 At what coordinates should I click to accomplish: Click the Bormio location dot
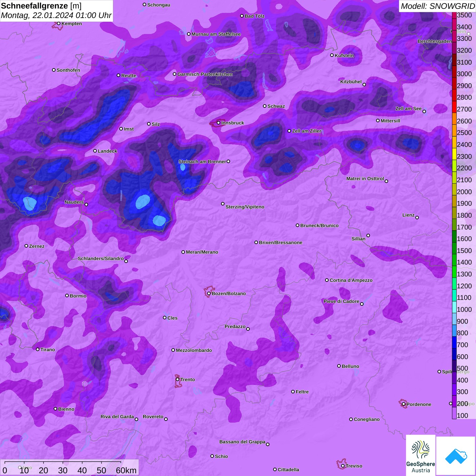[67, 295]
